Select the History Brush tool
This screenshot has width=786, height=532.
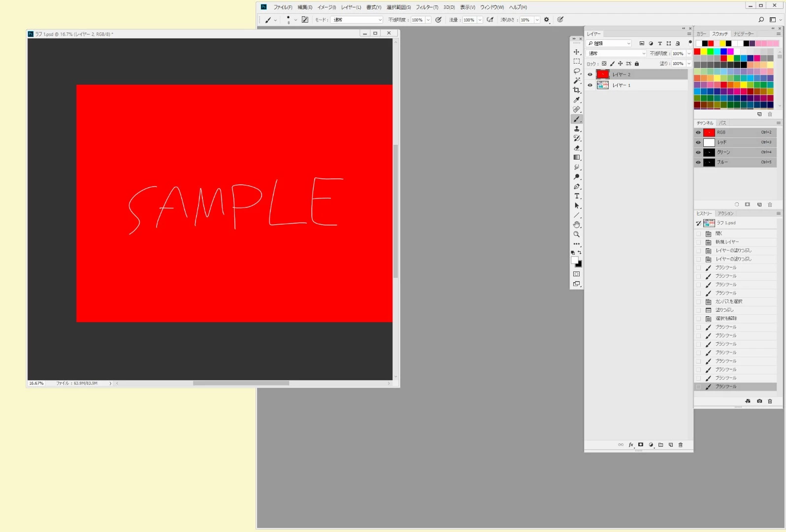coord(576,138)
